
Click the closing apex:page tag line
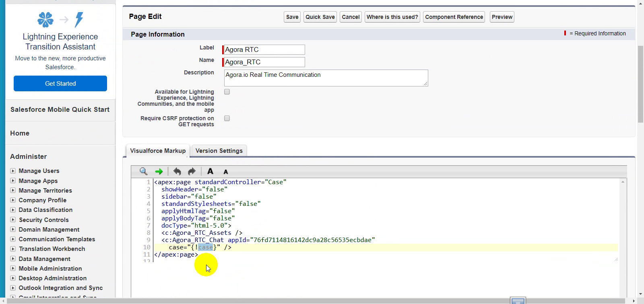[x=176, y=255]
